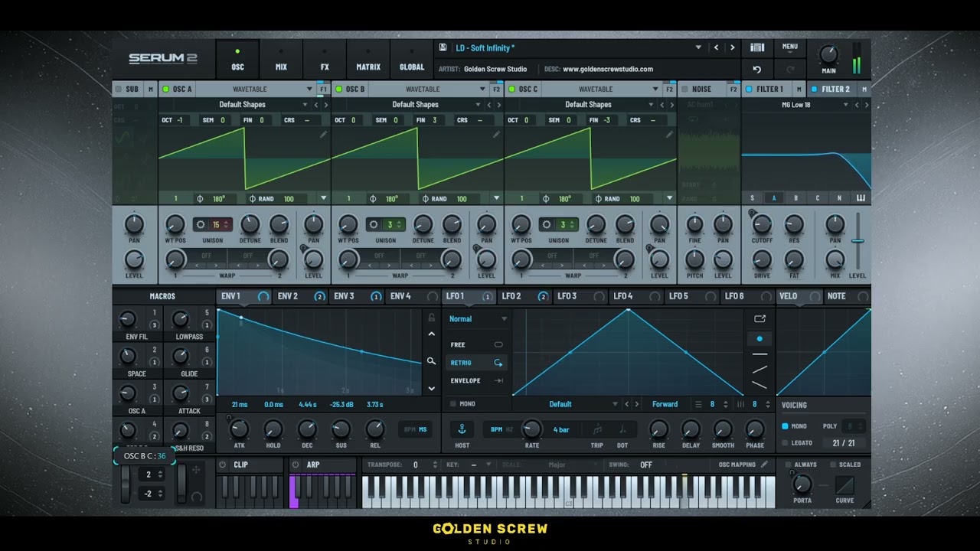The height and width of the screenshot is (551, 980).
Task: Toggle FILTER 1 enable
Action: (x=749, y=89)
